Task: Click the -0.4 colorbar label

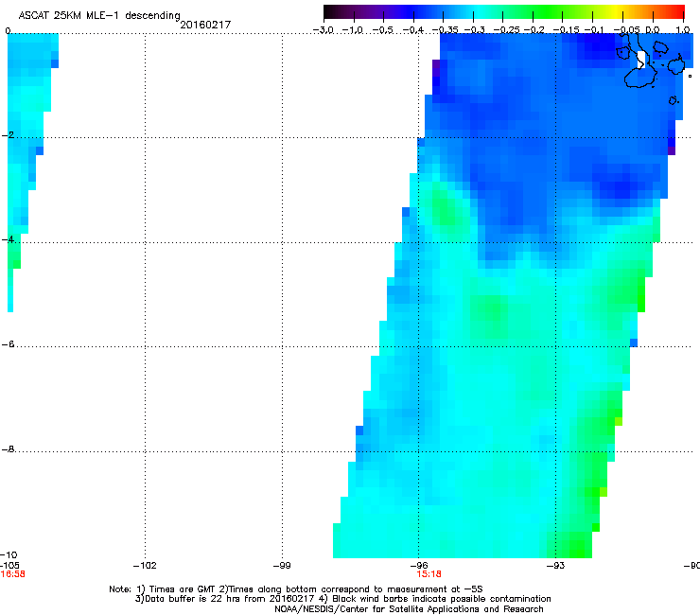Action: [413, 30]
